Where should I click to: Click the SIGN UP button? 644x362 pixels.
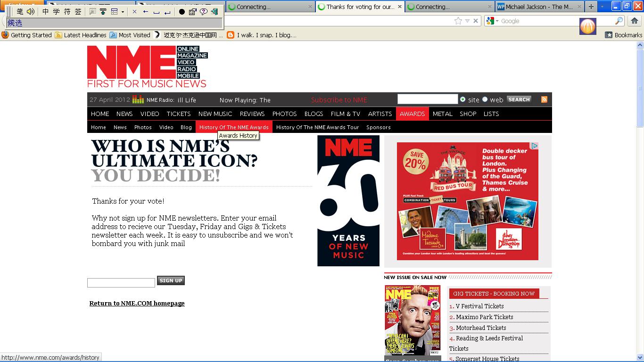pyautogui.click(x=171, y=280)
